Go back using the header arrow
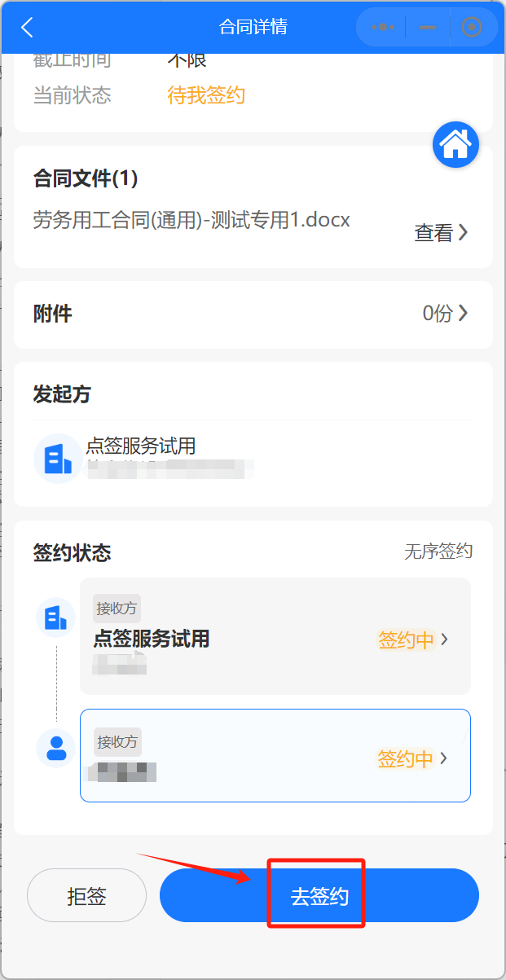The height and width of the screenshot is (980, 506). point(27,27)
